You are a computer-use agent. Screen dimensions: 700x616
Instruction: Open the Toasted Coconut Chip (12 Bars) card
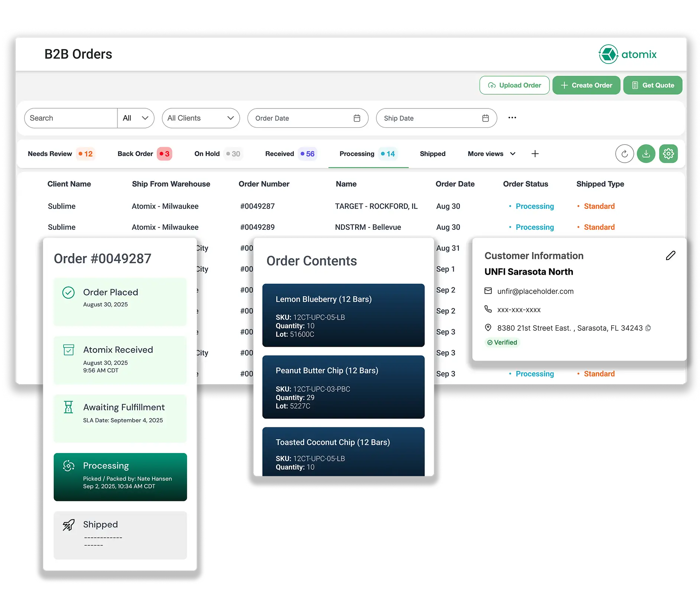[x=343, y=452]
